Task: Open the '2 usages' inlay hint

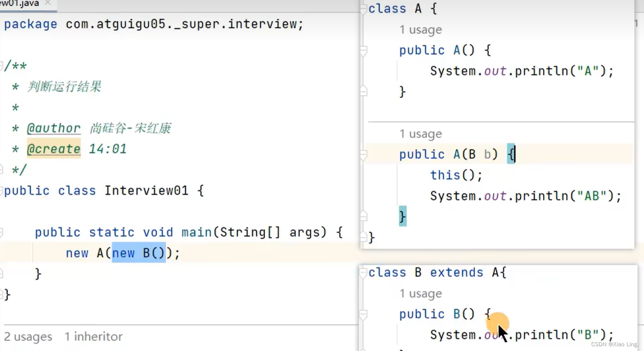Action: (x=28, y=337)
